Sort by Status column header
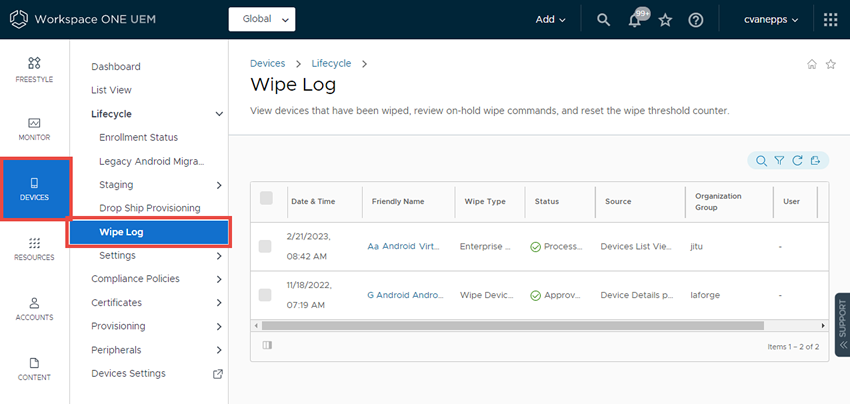Image resolution: width=850 pixels, height=404 pixels. (546, 201)
